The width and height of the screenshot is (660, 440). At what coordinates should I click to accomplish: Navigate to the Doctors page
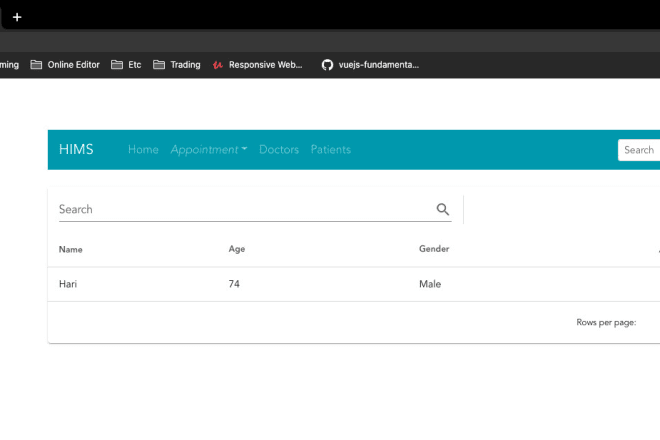click(x=279, y=150)
